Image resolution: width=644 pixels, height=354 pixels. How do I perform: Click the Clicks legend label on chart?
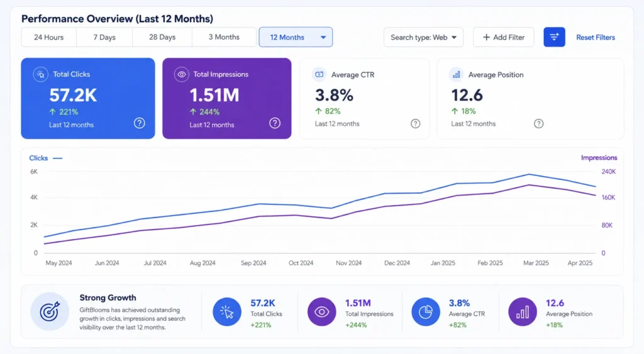38,158
